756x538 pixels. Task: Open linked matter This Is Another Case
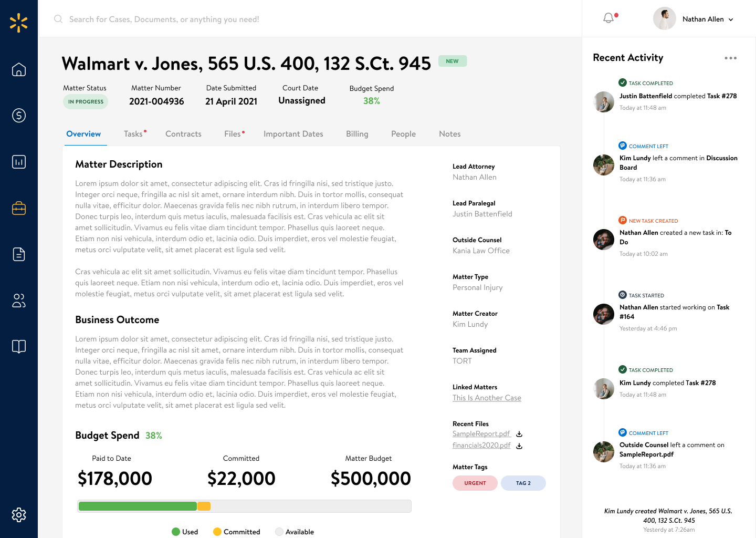coord(487,398)
